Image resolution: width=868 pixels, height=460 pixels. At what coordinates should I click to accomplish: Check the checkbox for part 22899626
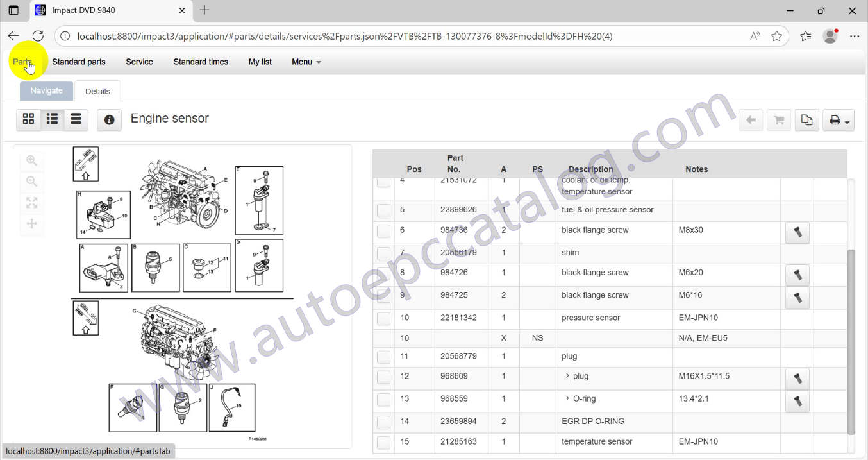point(383,210)
